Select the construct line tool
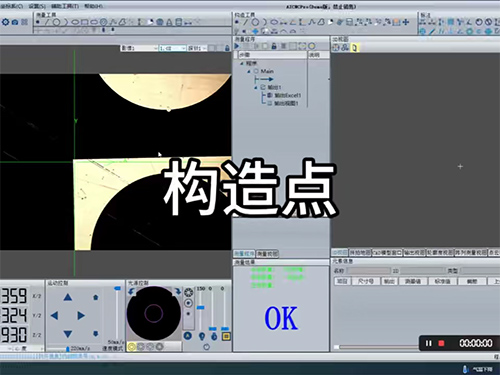The height and width of the screenshot is (375, 500). tap(246, 22)
